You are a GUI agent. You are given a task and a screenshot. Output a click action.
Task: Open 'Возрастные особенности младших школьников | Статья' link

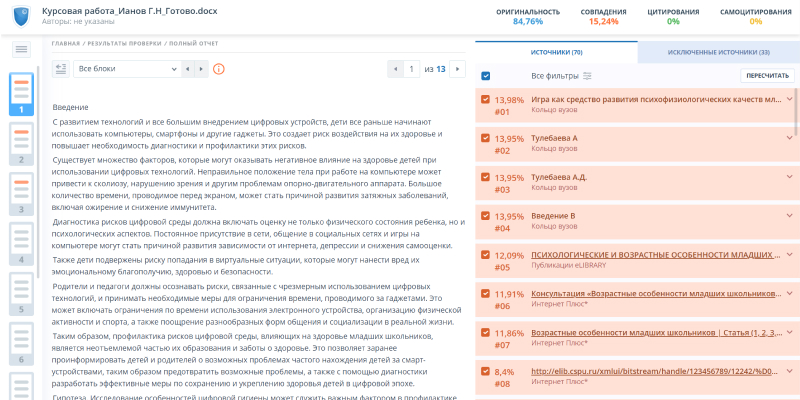coord(656,333)
